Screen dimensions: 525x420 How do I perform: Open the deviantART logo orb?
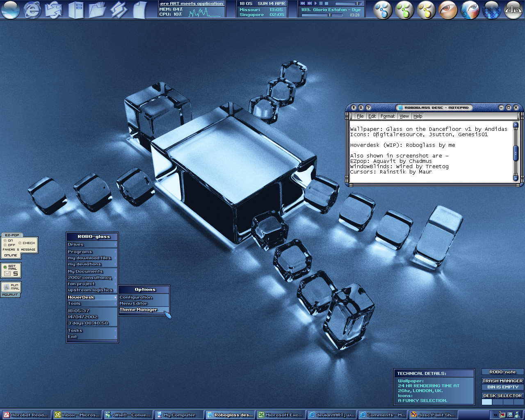pos(514,10)
